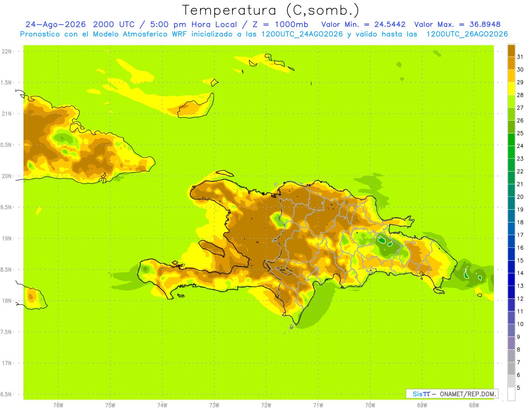The image size is (532, 411).
Task: Click the Temperatura (C,somb.) map title
Action: (270, 10)
